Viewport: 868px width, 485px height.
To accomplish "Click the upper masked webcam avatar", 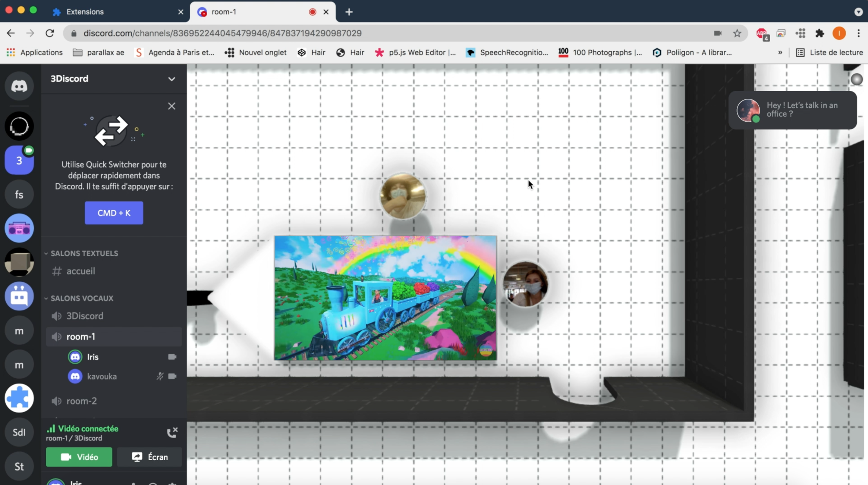I will tap(403, 196).
